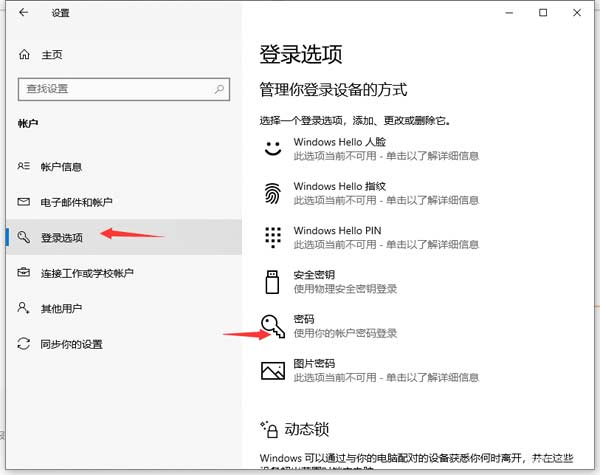Select 登录选项 in the sidebar
Screen dimensions: 600x475
click(124, 237)
